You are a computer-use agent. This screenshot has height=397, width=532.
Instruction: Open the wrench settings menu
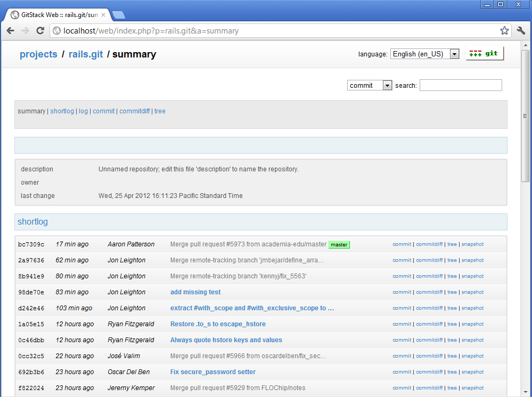coord(521,31)
